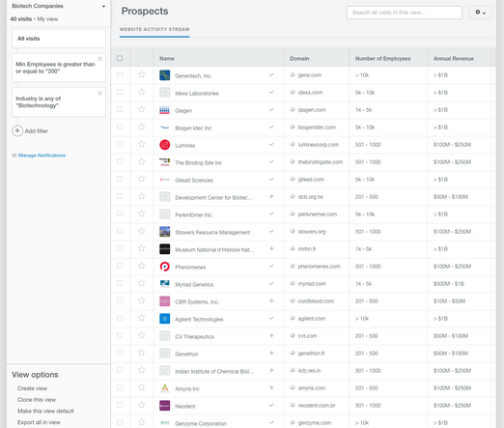This screenshot has height=428, width=504.
Task: Sort by Domain column header
Action: click(299, 59)
